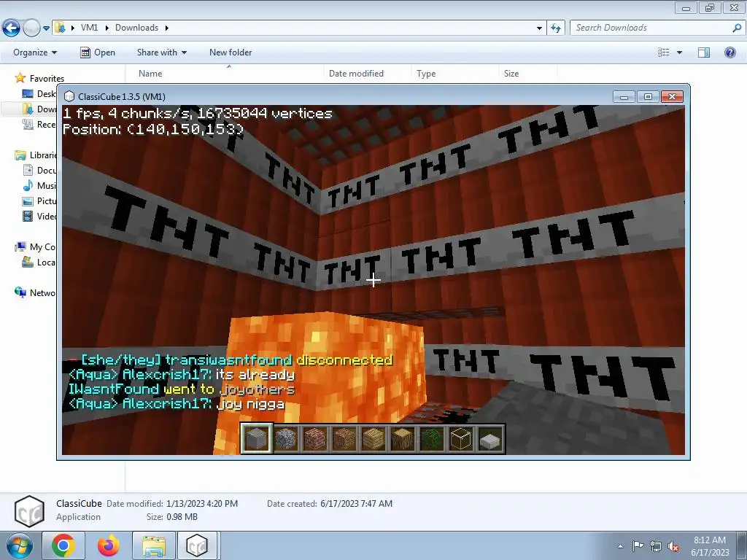The image size is (747, 560).
Task: Open the Organize menu
Action: tap(35, 52)
